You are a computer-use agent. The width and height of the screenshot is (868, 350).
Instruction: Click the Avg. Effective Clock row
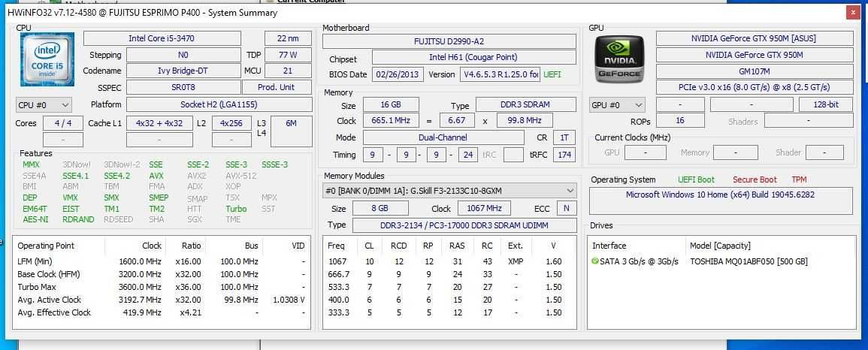[x=161, y=312]
